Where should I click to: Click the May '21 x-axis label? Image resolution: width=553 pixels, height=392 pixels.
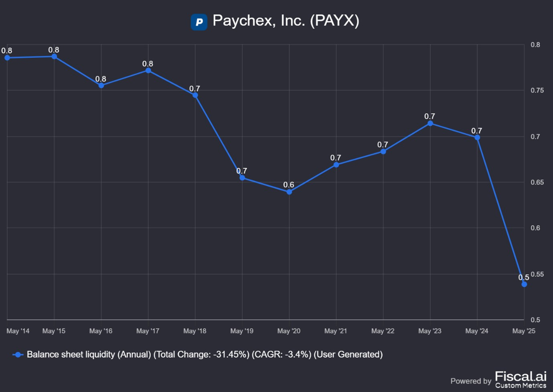coord(336,331)
